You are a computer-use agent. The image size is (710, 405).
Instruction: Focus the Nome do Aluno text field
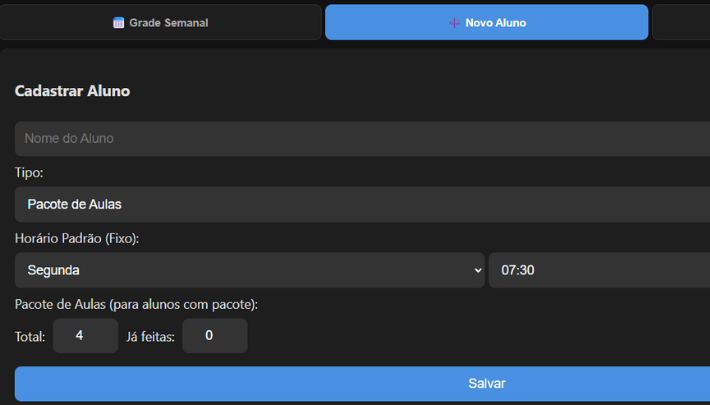coord(360,139)
